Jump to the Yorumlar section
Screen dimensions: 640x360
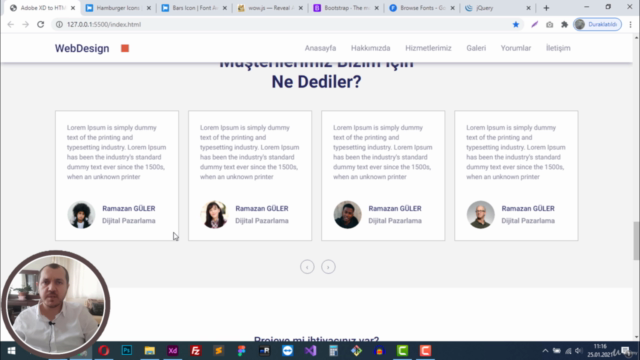[516, 48]
